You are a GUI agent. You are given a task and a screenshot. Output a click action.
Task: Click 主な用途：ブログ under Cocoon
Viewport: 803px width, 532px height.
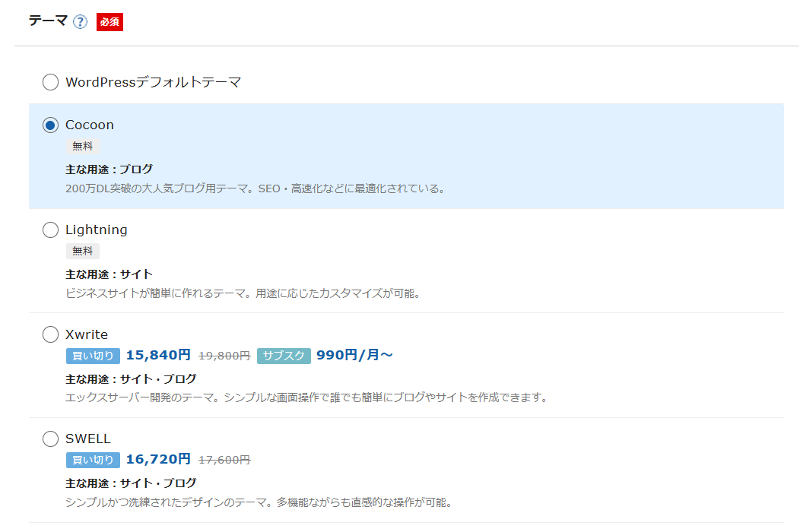tap(109, 169)
